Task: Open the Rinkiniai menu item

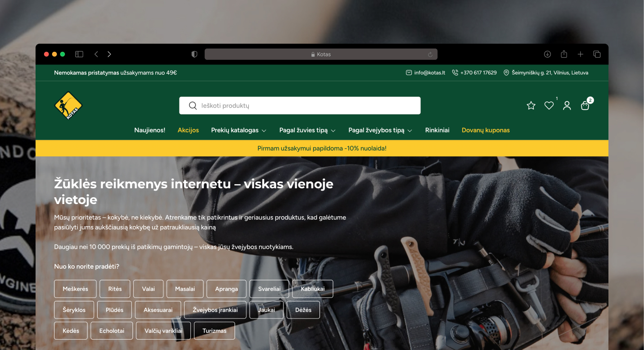Action: 437,130
